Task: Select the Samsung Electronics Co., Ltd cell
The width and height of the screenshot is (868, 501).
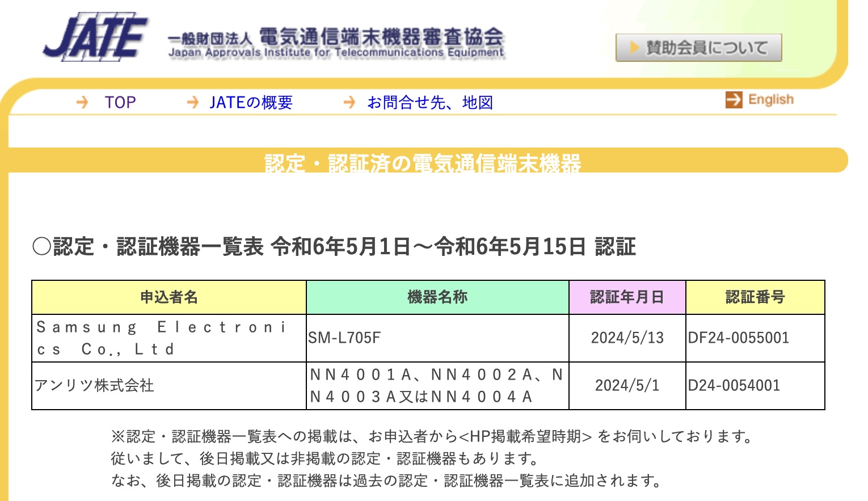Action: point(169,338)
